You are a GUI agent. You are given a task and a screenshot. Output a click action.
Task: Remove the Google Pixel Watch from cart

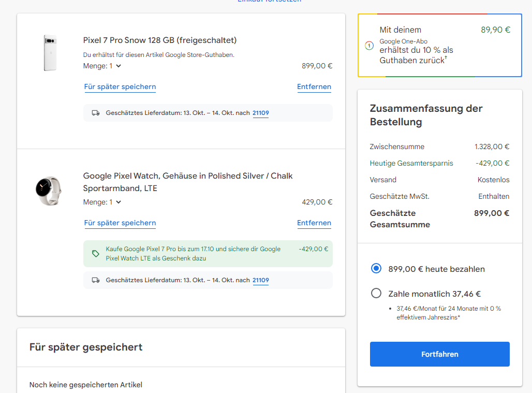click(314, 223)
